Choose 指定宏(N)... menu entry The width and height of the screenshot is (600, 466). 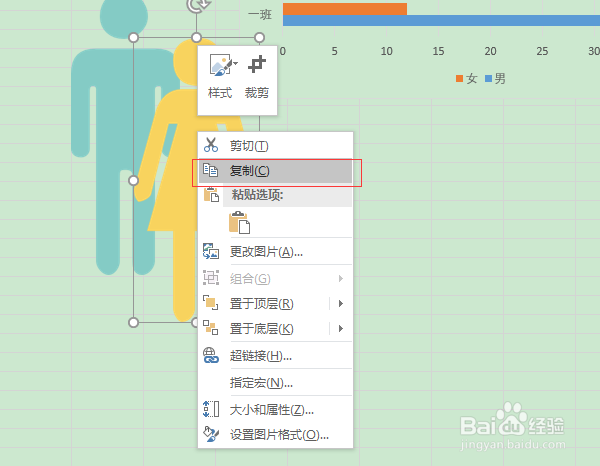point(276,383)
